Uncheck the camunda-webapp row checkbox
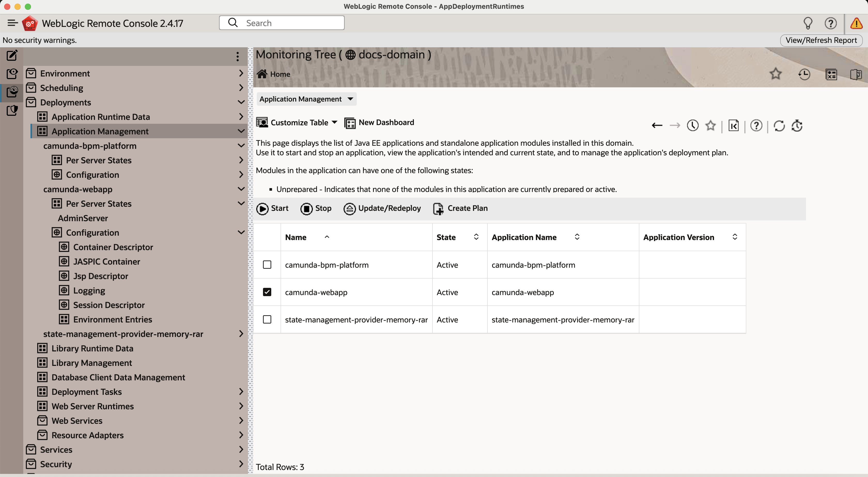The width and height of the screenshot is (868, 477). pyautogui.click(x=267, y=292)
